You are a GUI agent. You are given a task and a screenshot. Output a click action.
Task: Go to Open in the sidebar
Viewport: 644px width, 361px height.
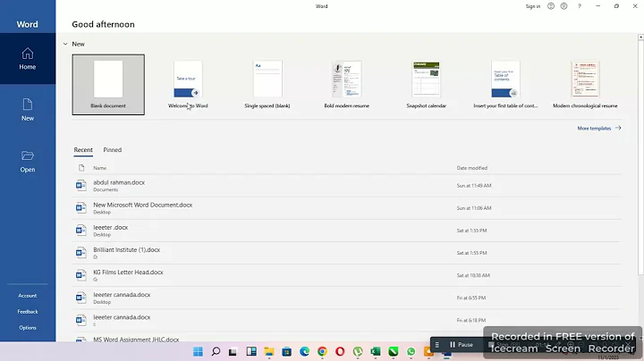click(28, 161)
